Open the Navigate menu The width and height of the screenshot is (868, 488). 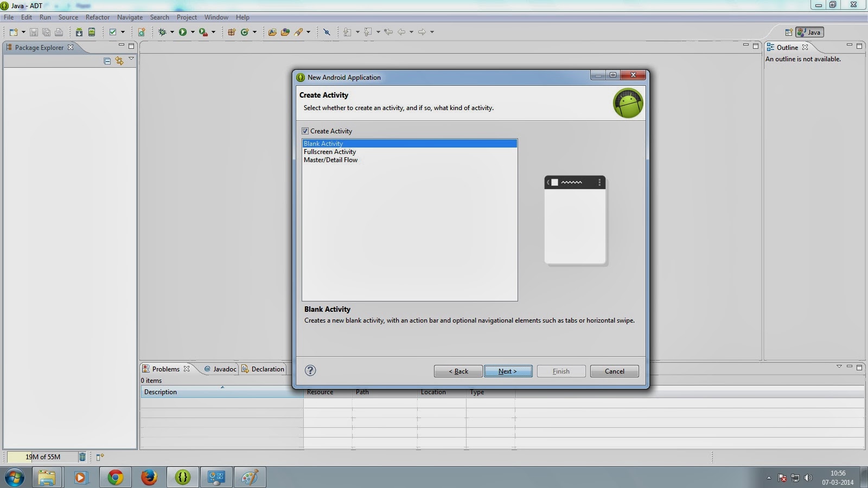130,17
